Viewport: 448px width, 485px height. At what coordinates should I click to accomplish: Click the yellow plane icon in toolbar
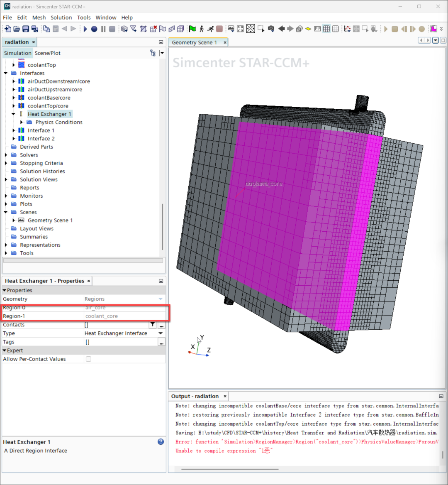[308, 29]
